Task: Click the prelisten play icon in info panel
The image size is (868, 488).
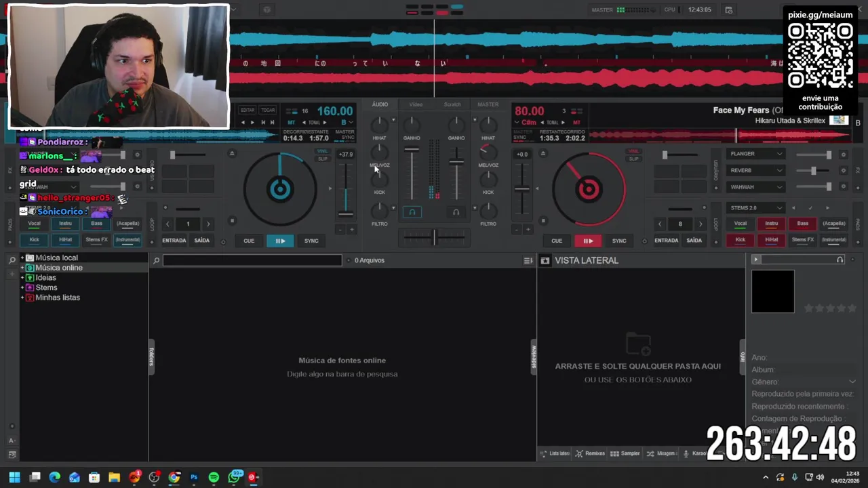Action: tap(756, 260)
